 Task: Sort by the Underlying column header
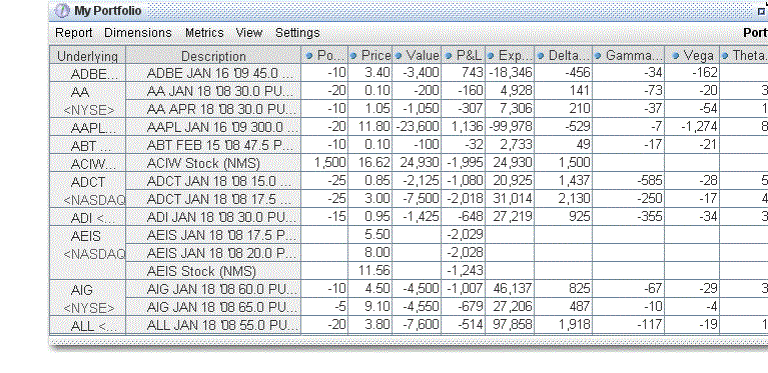(x=87, y=56)
